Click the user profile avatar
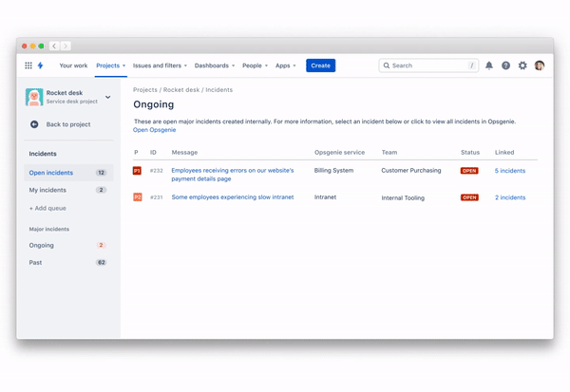Screen dimensions: 570x392 (x=540, y=65)
